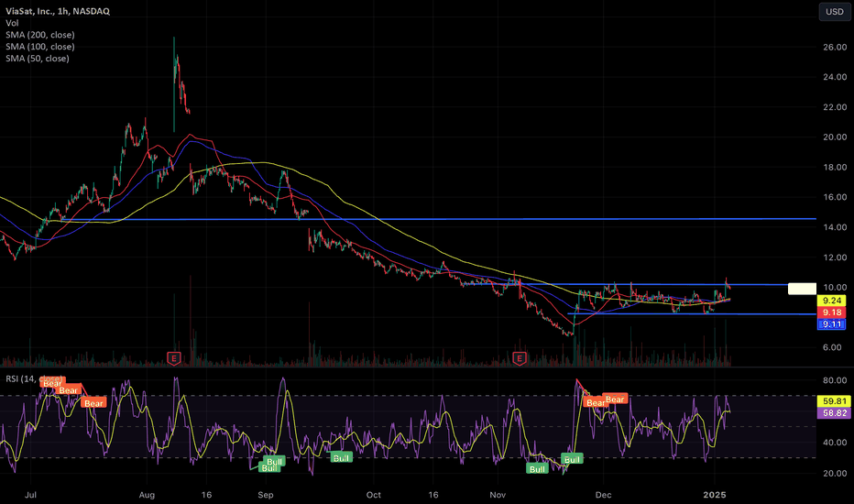Click the Bull label just after Nov
This screenshot has height=504, width=854.
tap(537, 468)
